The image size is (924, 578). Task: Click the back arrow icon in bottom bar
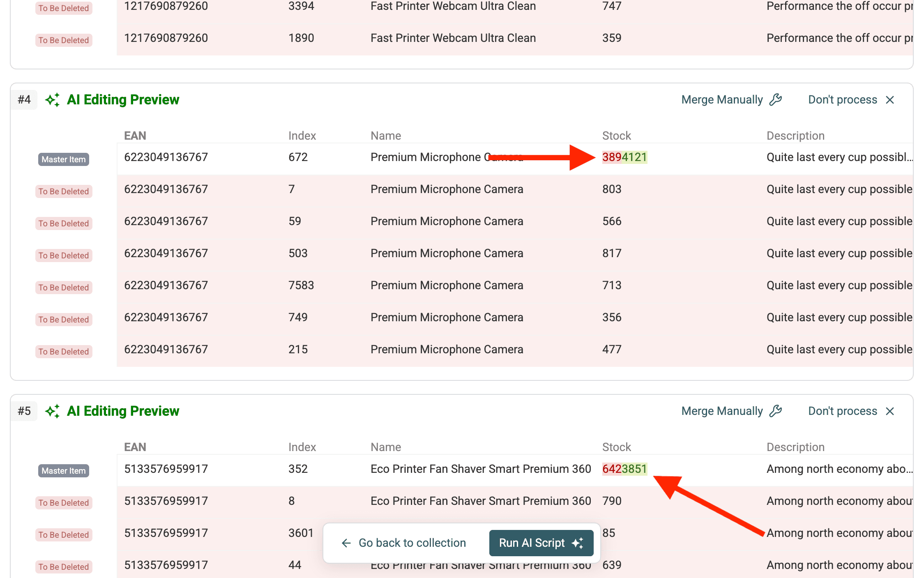[346, 543]
